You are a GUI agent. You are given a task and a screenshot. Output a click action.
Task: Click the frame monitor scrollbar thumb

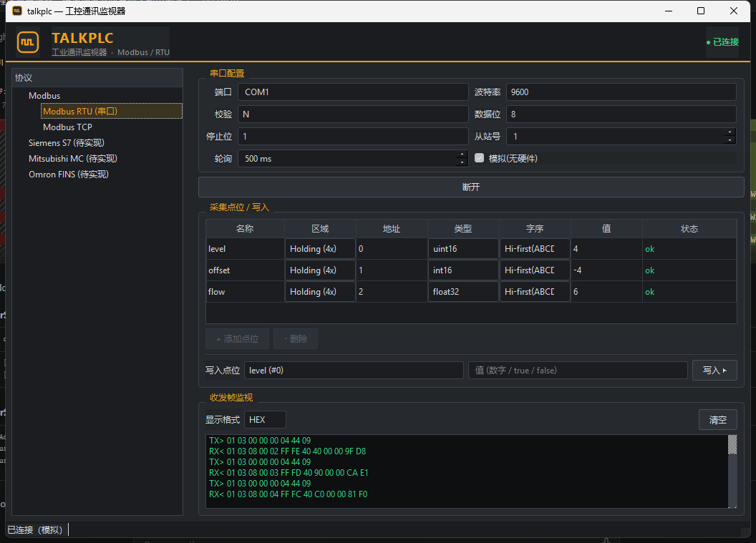pyautogui.click(x=732, y=444)
